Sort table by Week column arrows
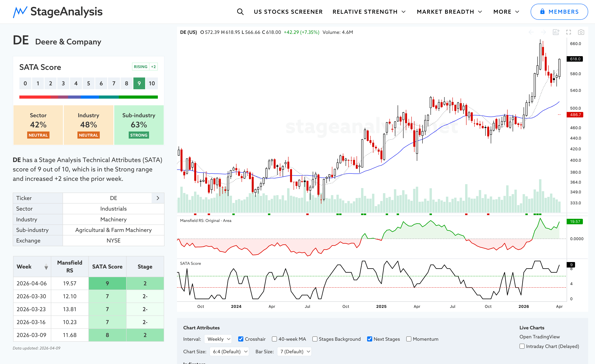Viewport: 595px width, 364px height. (46, 267)
